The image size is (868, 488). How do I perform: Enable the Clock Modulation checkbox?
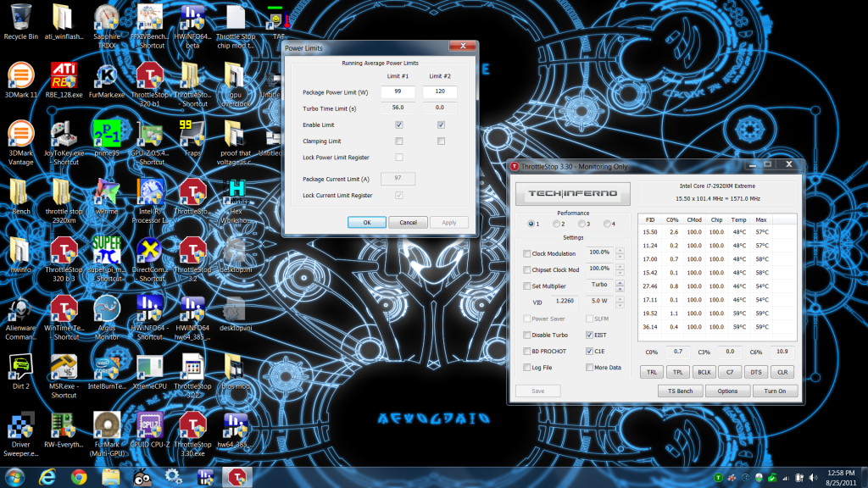pos(526,254)
